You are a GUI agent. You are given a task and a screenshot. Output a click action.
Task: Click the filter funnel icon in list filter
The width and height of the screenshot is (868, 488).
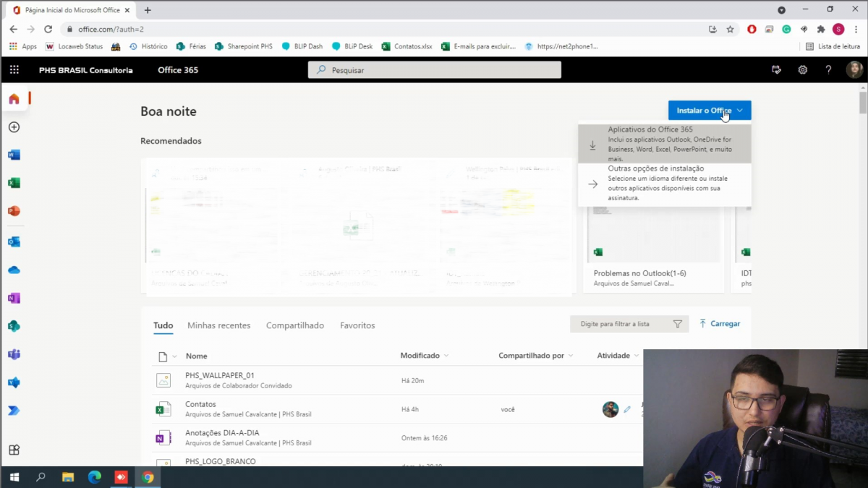tap(678, 324)
